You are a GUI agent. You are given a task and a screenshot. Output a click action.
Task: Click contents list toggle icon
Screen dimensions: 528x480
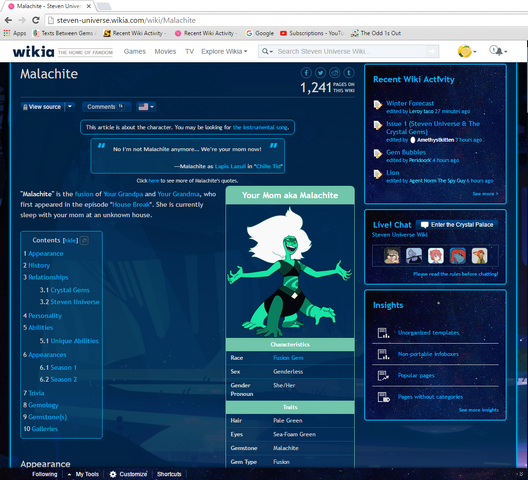(x=84, y=240)
